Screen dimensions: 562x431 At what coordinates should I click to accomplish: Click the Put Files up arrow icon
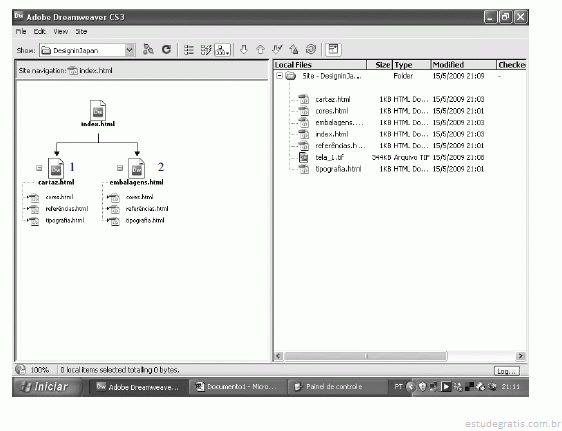tap(260, 49)
